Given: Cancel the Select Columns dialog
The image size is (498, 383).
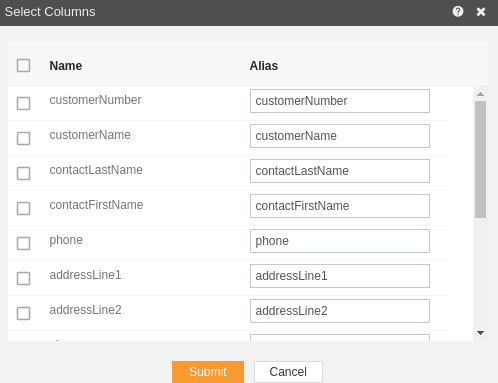Looking at the screenshot, I should 288,372.
